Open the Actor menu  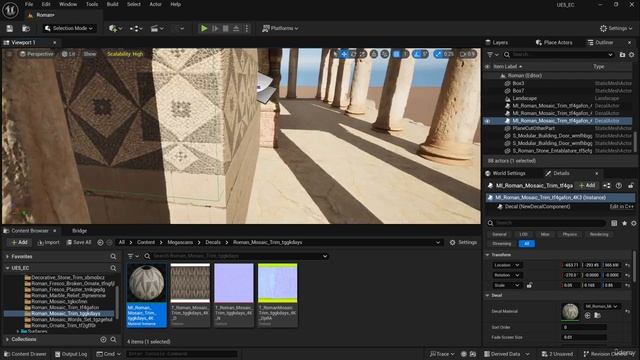point(156,4)
